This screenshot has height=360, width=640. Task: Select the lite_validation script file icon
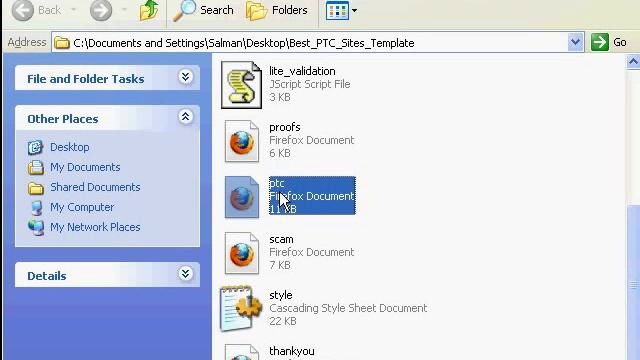(241, 85)
